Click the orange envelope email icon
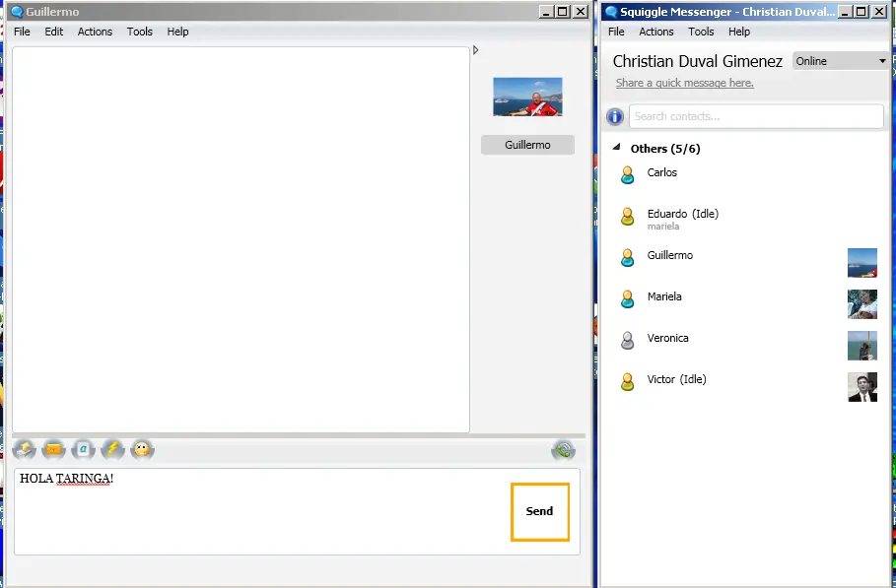This screenshot has width=896, height=588. (x=53, y=450)
